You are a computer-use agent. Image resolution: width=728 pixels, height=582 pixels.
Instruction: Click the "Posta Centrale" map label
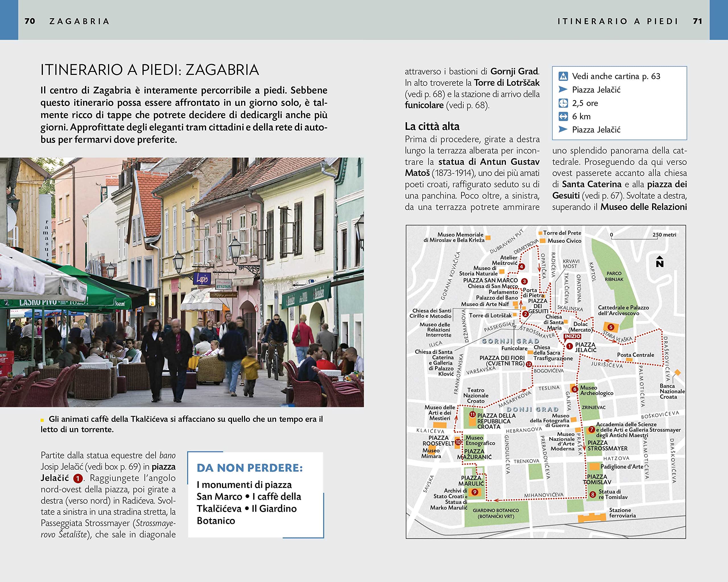(x=636, y=355)
